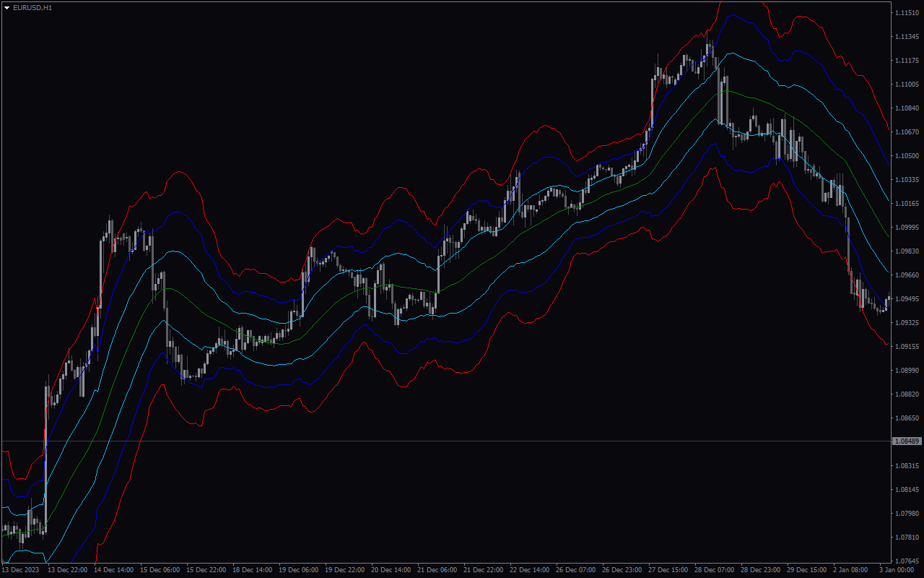924x578 pixels.
Task: Click the 28 Dec 07:00 time label
Action: point(715,570)
